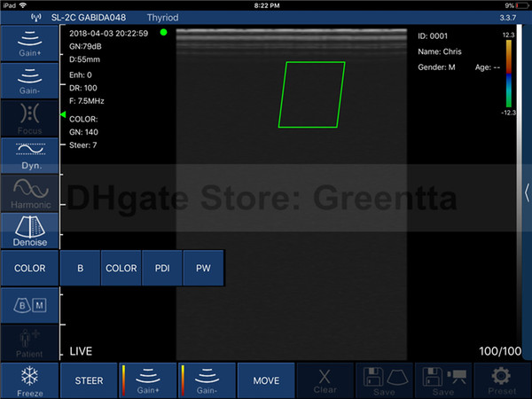Click the STEER button
532x399 pixels.
pos(88,380)
